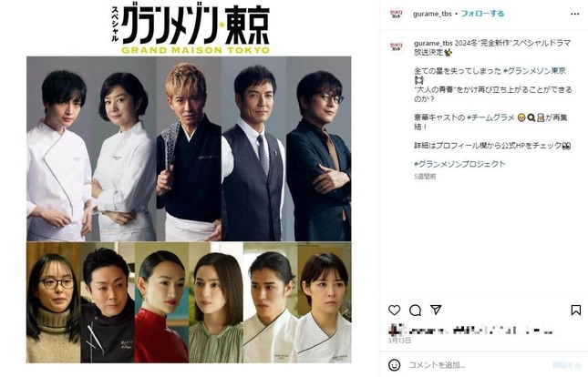The width and height of the screenshot is (588, 377).
Task: Open gurame_tbs username in header
Action: [x=432, y=14]
